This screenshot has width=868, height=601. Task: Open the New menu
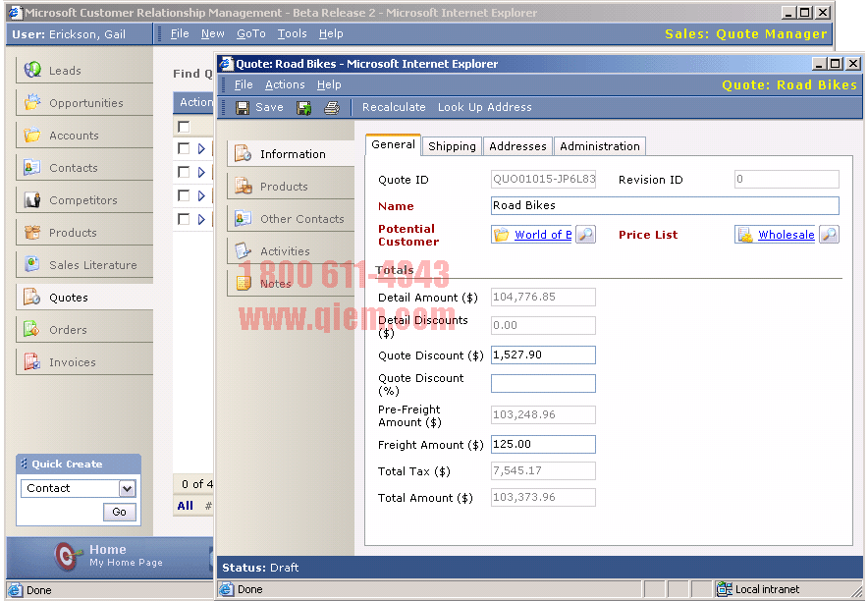[x=212, y=33]
